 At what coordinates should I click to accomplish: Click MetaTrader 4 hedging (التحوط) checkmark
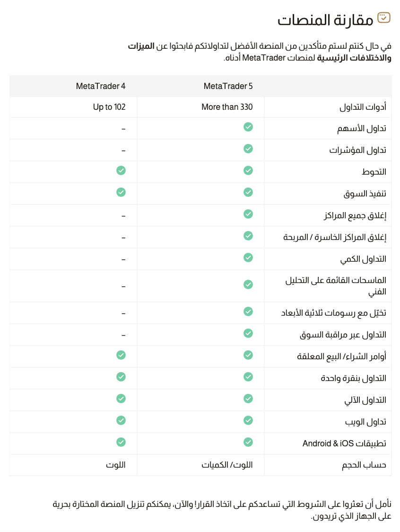(121, 170)
